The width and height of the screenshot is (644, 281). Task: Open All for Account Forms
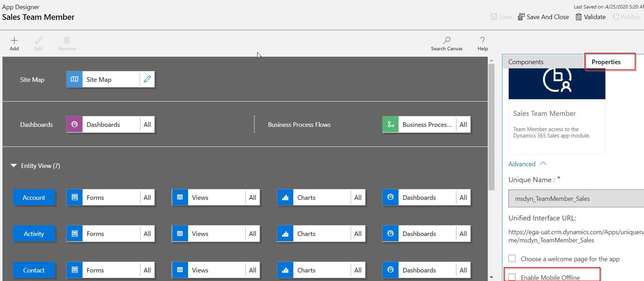click(x=147, y=197)
